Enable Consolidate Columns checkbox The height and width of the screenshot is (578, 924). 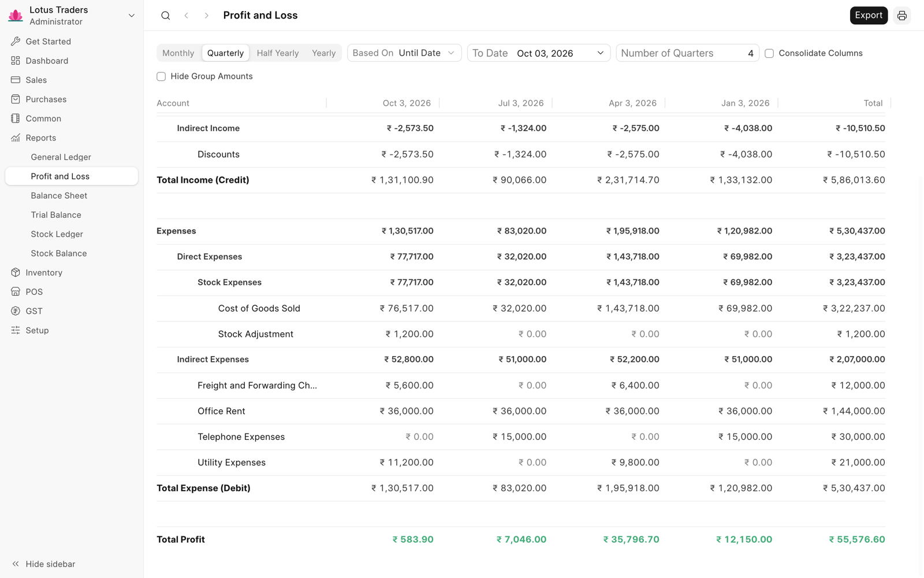[x=769, y=53]
